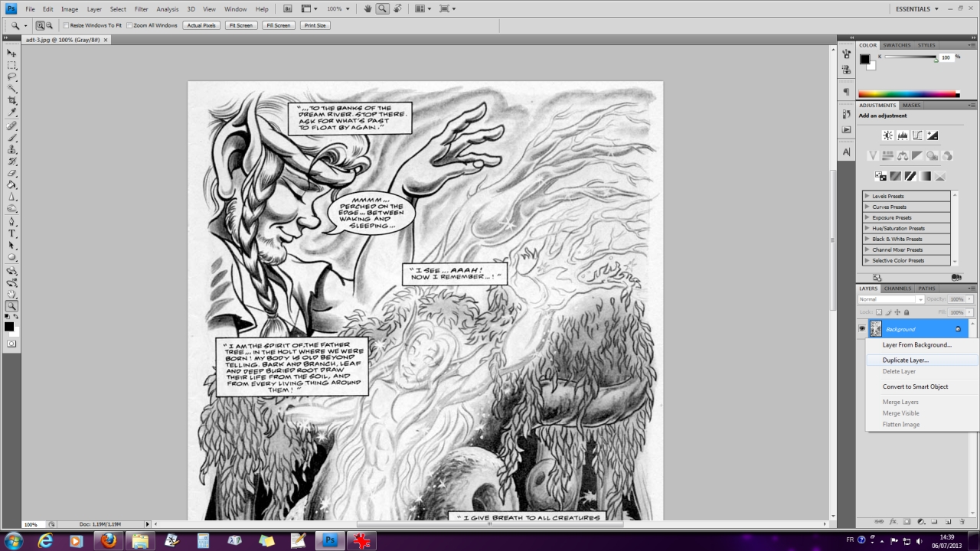This screenshot has height=551, width=980.
Task: Switch to the Channels tab
Action: 897,289
